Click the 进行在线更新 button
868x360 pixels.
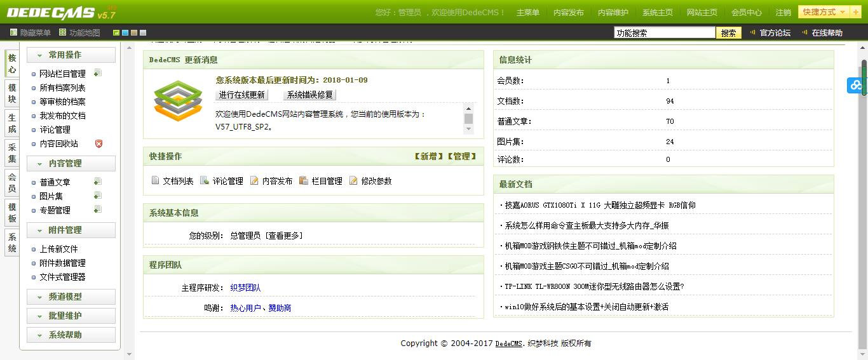point(241,95)
